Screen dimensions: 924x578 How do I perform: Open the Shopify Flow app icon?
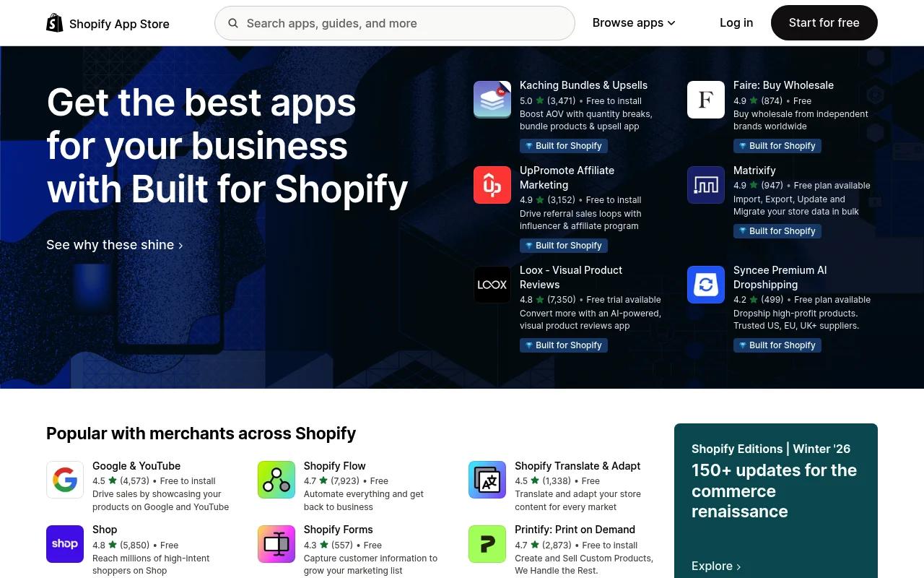pyautogui.click(x=276, y=479)
